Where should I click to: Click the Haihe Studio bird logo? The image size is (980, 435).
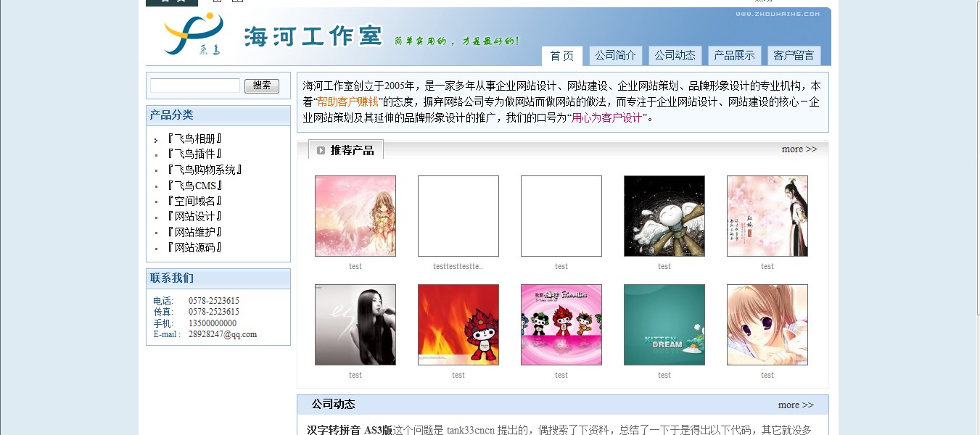(193, 34)
